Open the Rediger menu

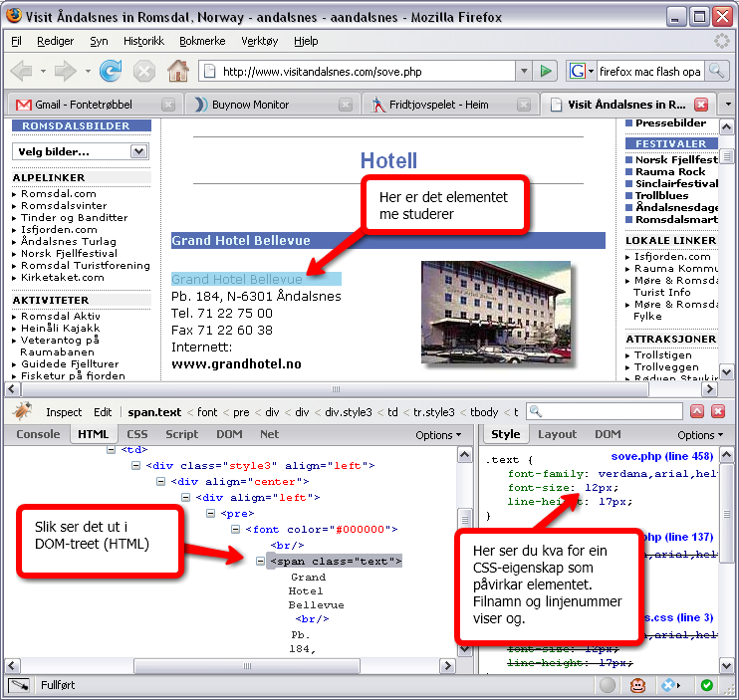click(x=55, y=41)
